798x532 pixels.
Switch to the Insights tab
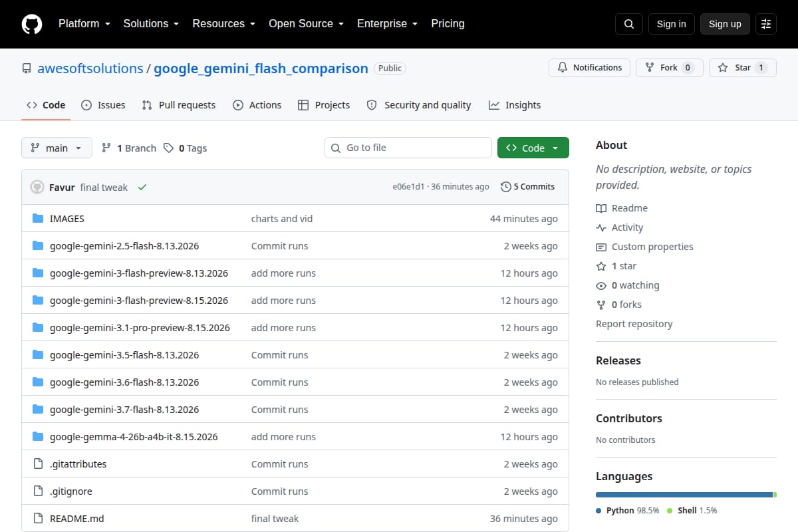pos(515,105)
